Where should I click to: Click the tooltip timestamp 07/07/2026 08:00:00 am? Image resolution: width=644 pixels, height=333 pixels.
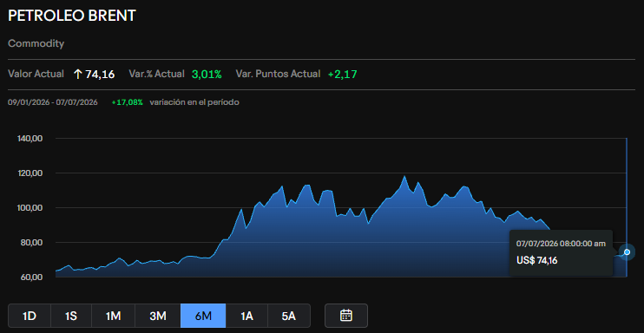tap(561, 244)
